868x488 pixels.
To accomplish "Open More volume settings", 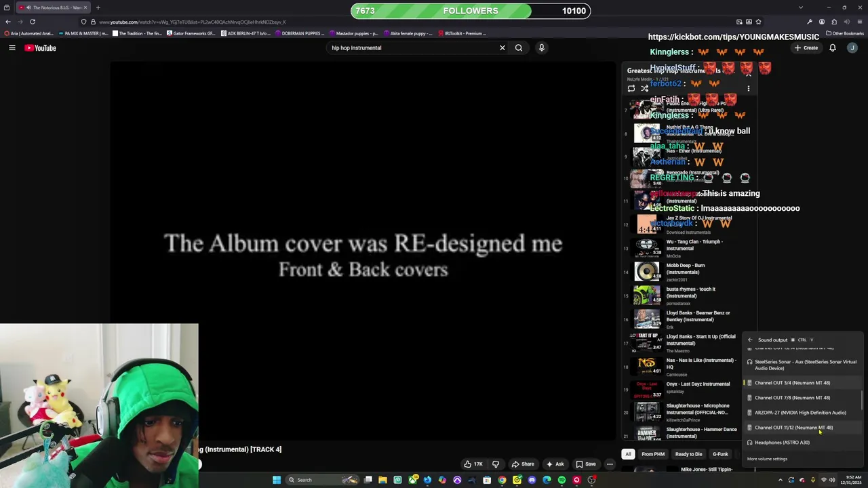I will point(767,459).
